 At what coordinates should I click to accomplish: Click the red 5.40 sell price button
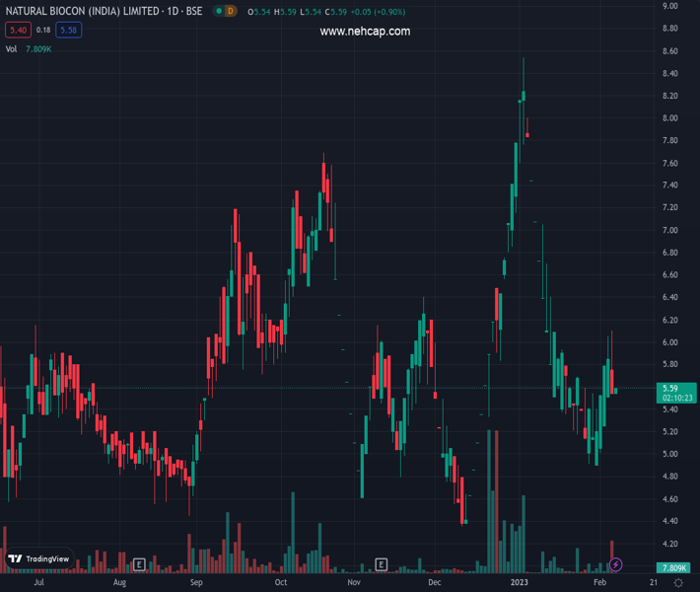[17, 30]
